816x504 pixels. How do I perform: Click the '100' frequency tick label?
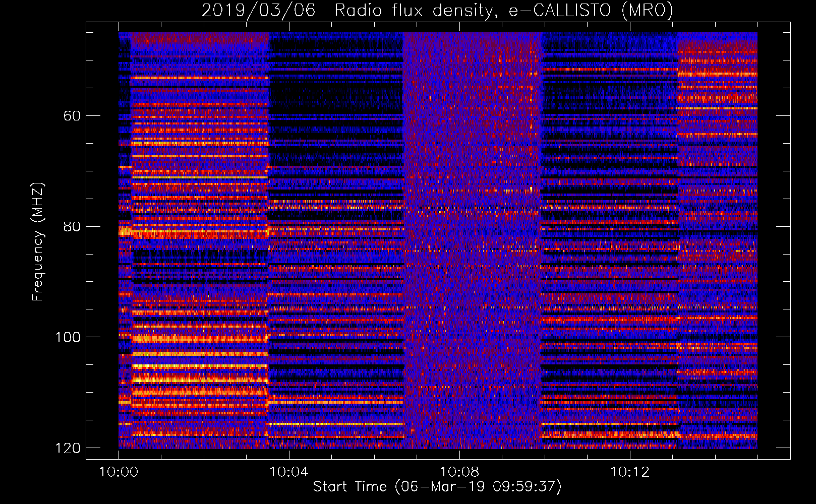[x=68, y=337]
